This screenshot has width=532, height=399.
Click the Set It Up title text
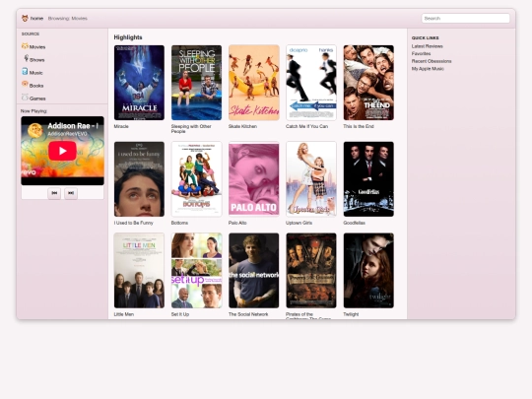click(180, 314)
